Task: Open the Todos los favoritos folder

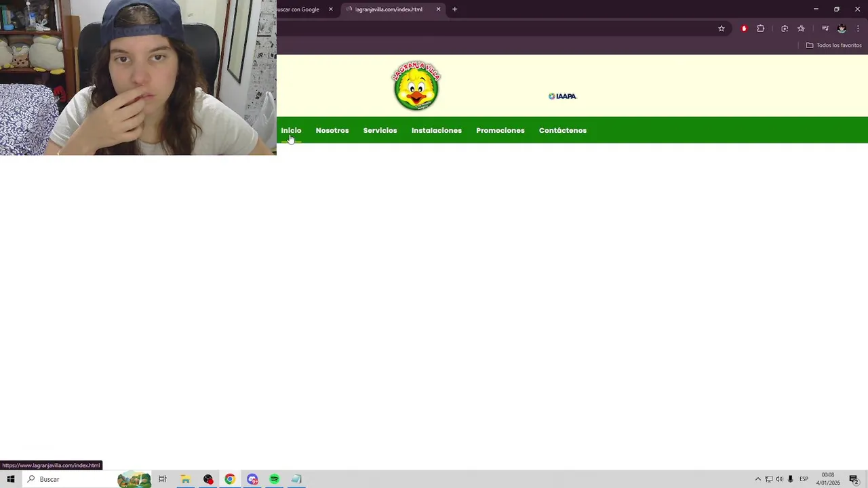Action: [833, 45]
